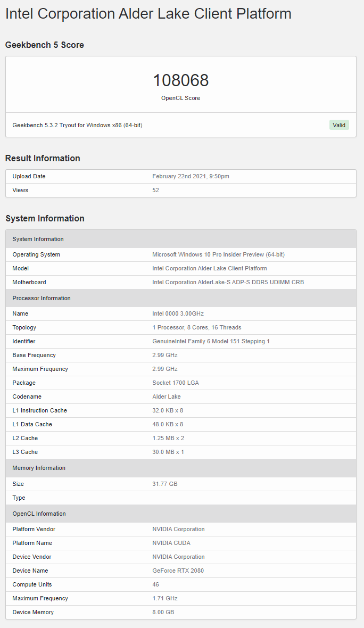Click the 'Device Name' label
Screen dimensions: 364x628
[30, 571]
